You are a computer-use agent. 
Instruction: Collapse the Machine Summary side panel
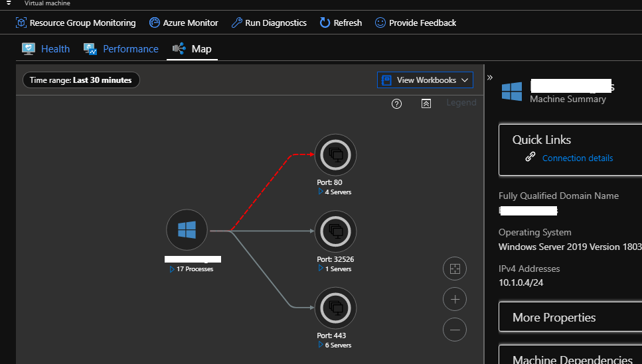click(x=490, y=78)
